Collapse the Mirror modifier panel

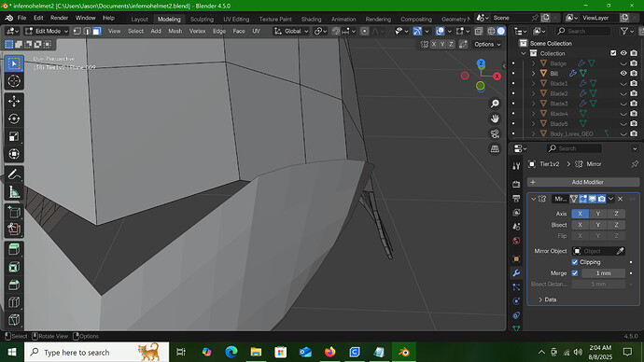point(533,199)
